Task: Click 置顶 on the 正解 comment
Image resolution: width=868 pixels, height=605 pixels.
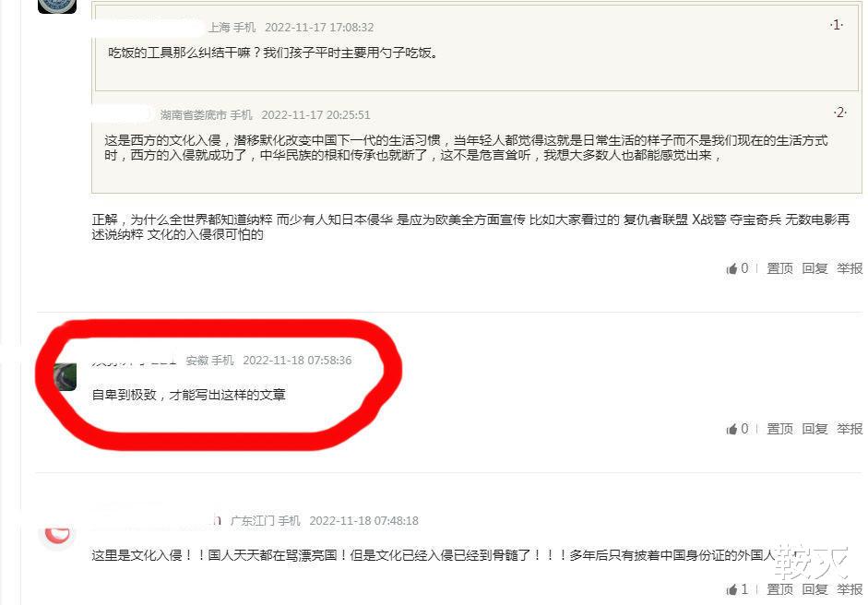Action: pyautogui.click(x=779, y=268)
